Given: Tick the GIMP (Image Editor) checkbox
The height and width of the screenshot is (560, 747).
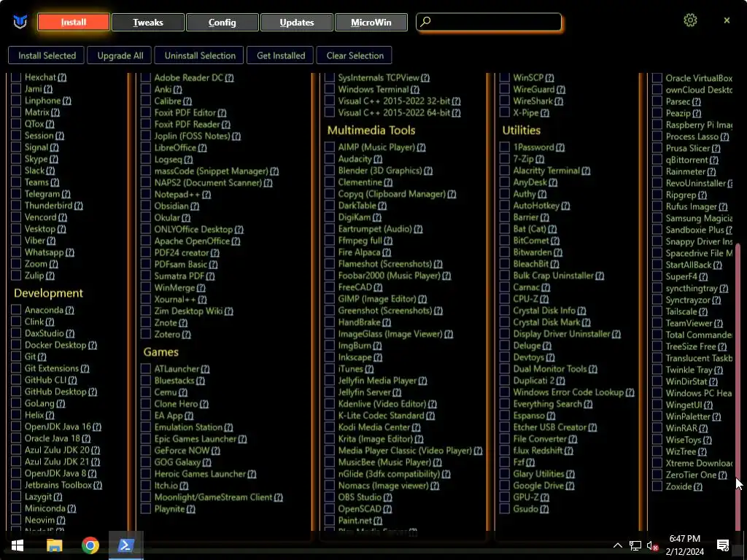Looking at the screenshot, I should (x=329, y=299).
